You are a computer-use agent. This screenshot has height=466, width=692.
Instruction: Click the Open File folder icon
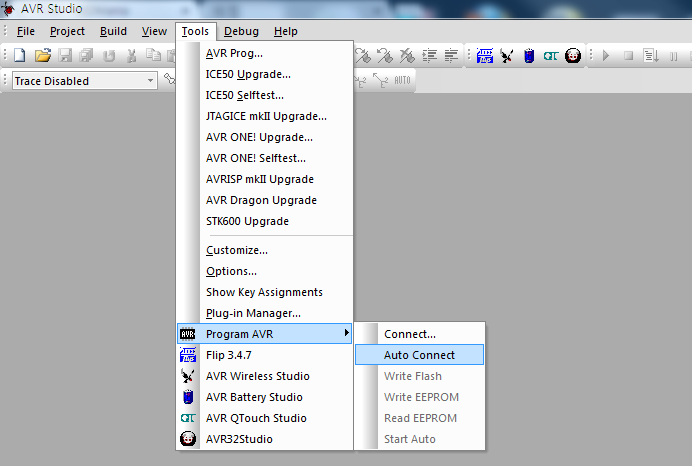pyautogui.click(x=43, y=56)
